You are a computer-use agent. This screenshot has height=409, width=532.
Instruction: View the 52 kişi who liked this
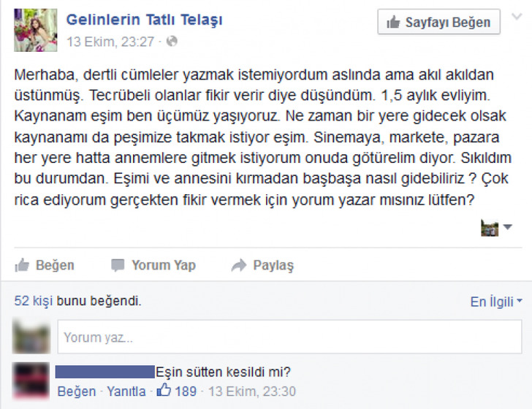click(34, 301)
